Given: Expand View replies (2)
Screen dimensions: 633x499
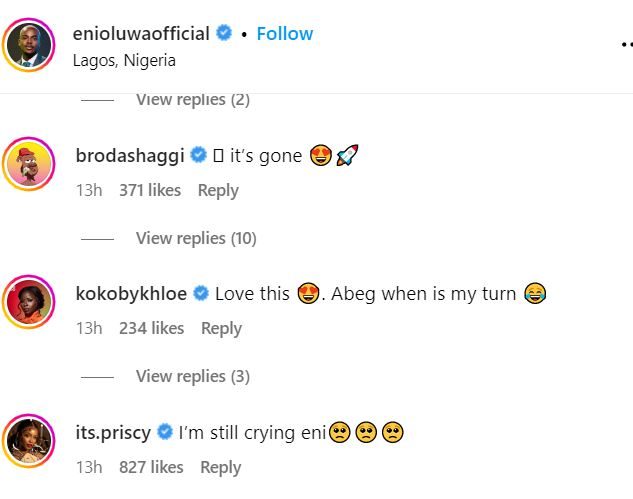Looking at the screenshot, I should (192, 99).
